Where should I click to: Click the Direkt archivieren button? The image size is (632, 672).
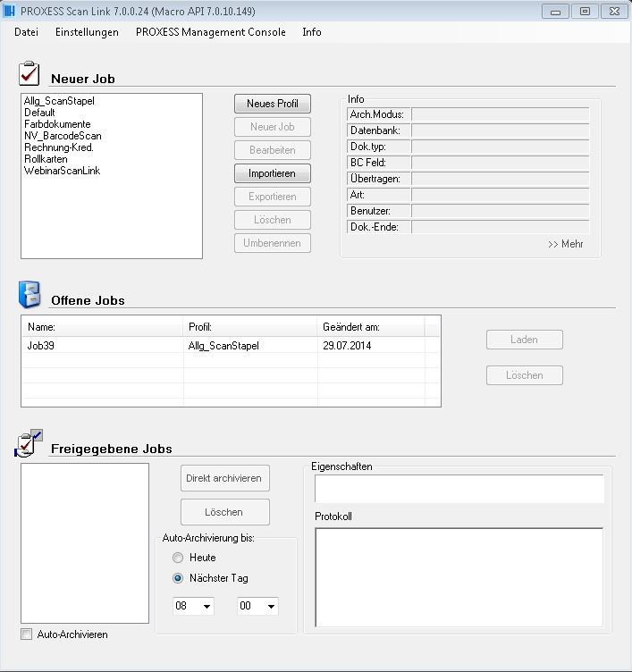[225, 478]
